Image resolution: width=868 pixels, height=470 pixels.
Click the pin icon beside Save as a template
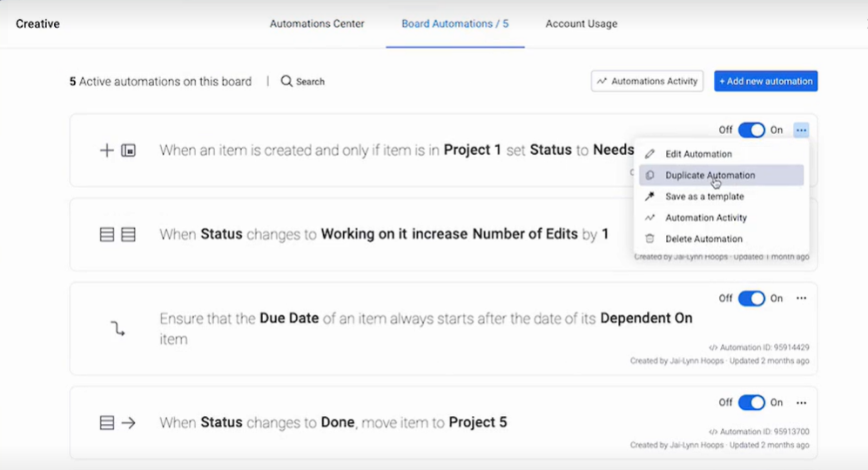coord(649,196)
